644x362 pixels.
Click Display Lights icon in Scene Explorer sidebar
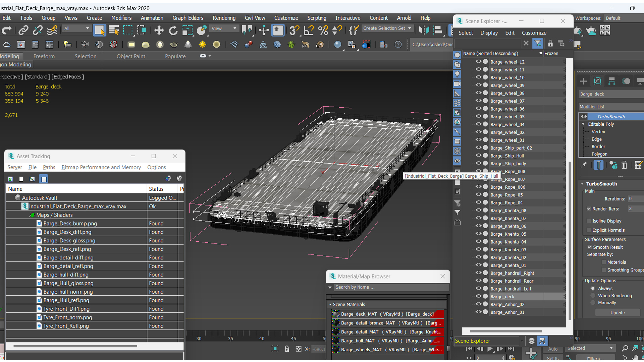(457, 74)
